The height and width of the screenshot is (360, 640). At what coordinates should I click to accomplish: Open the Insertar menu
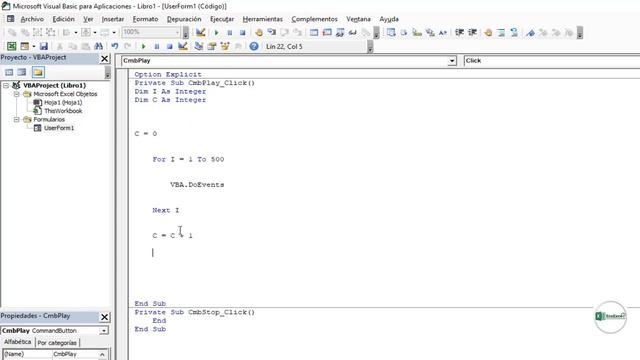(x=113, y=19)
